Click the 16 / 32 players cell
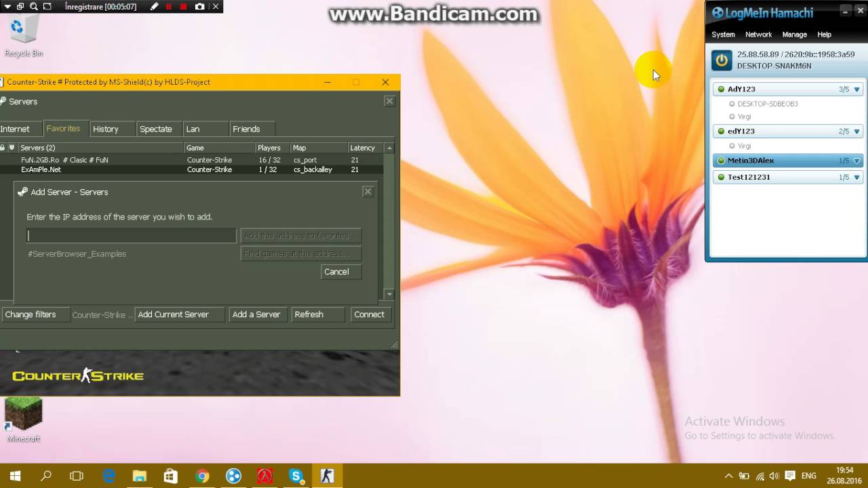 [269, 160]
